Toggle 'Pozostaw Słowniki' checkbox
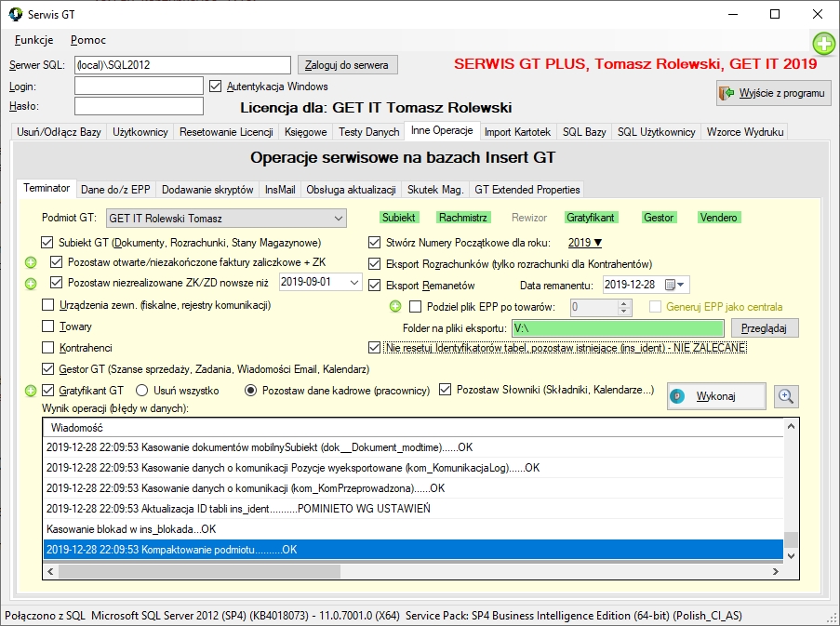 (445, 390)
